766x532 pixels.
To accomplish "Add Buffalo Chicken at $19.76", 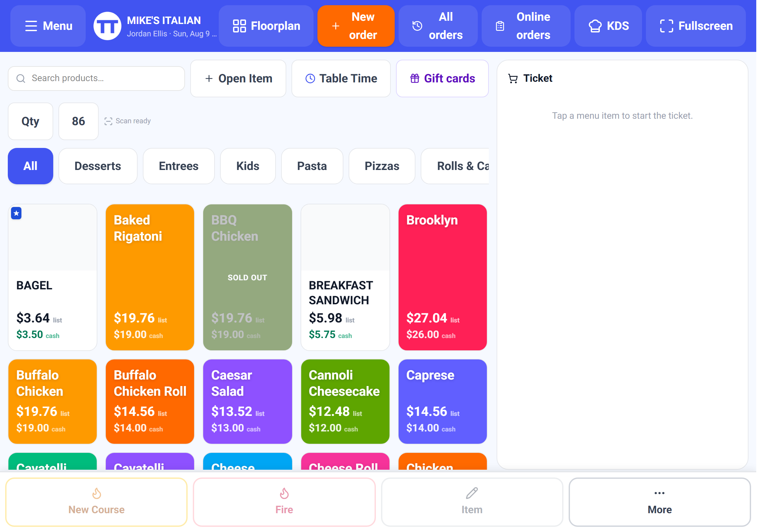I will [52, 401].
